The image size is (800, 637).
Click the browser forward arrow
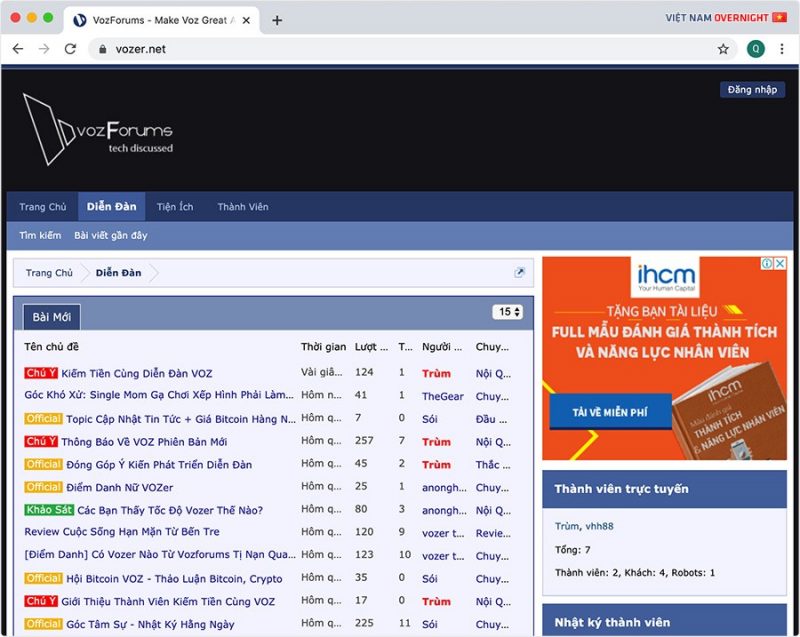pos(44,49)
